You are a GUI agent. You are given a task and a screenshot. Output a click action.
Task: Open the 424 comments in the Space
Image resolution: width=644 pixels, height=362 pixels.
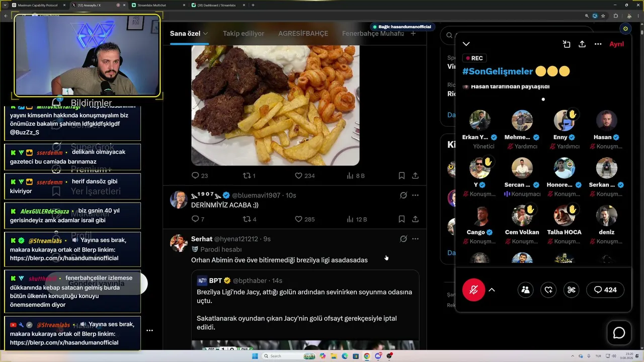click(x=605, y=290)
